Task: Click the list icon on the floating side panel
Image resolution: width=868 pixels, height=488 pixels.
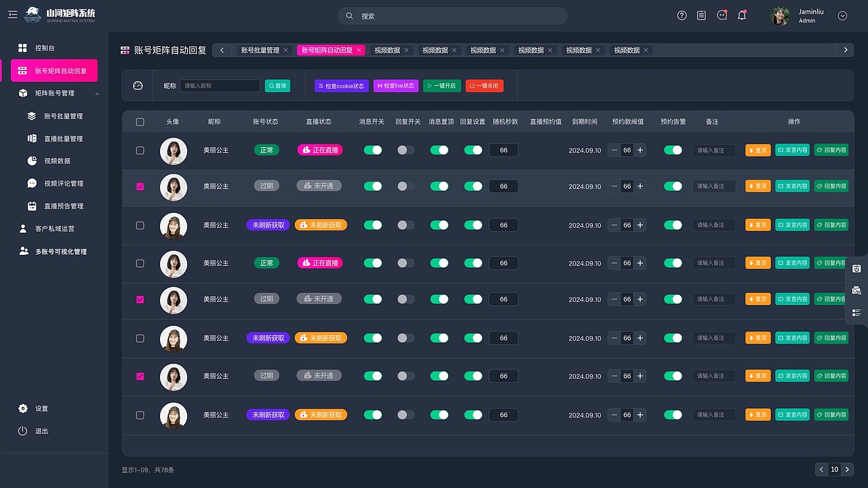Action: tap(856, 312)
